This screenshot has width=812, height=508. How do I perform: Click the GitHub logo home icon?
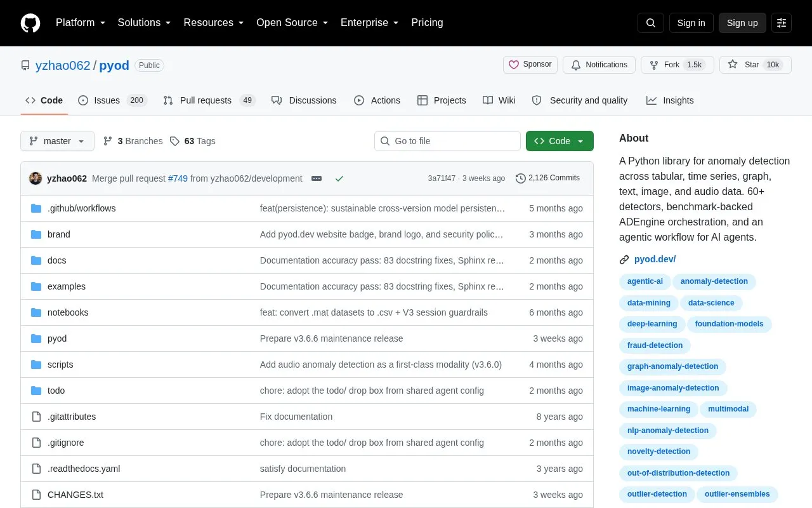pos(30,23)
